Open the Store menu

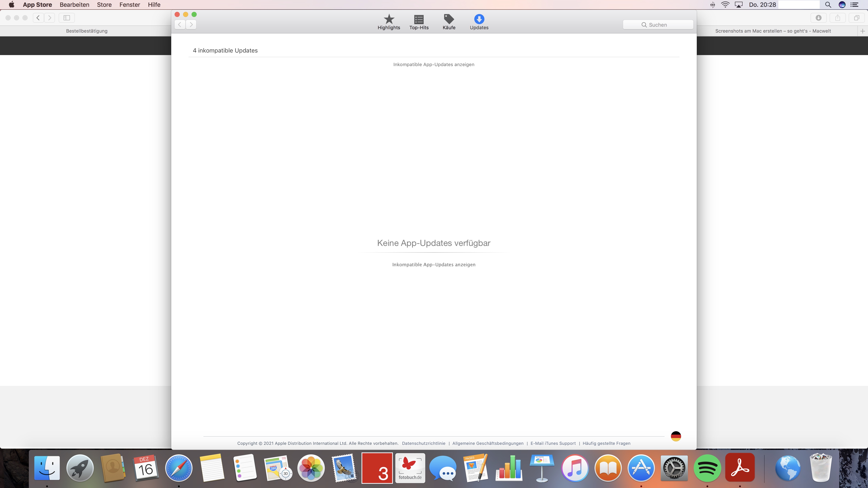(x=104, y=5)
